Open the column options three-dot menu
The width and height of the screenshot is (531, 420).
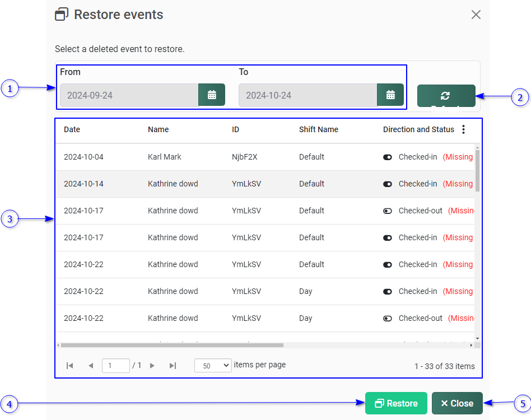463,129
